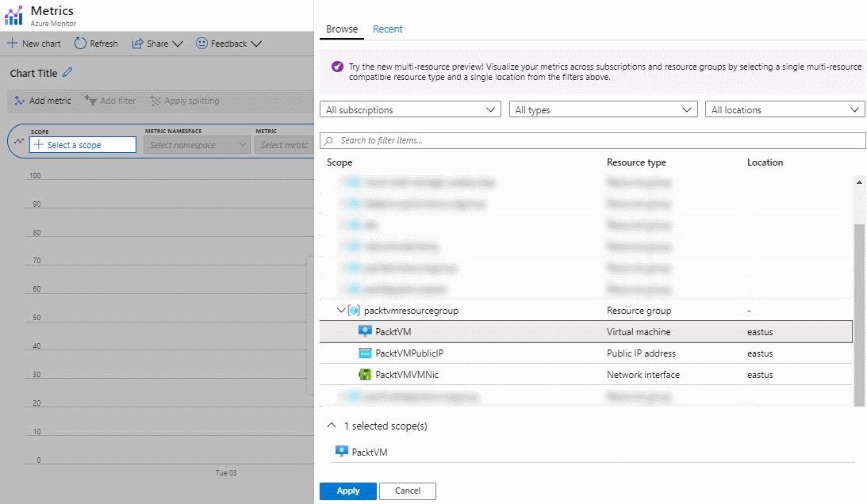Select the PacktVMPublicIP row

click(586, 353)
